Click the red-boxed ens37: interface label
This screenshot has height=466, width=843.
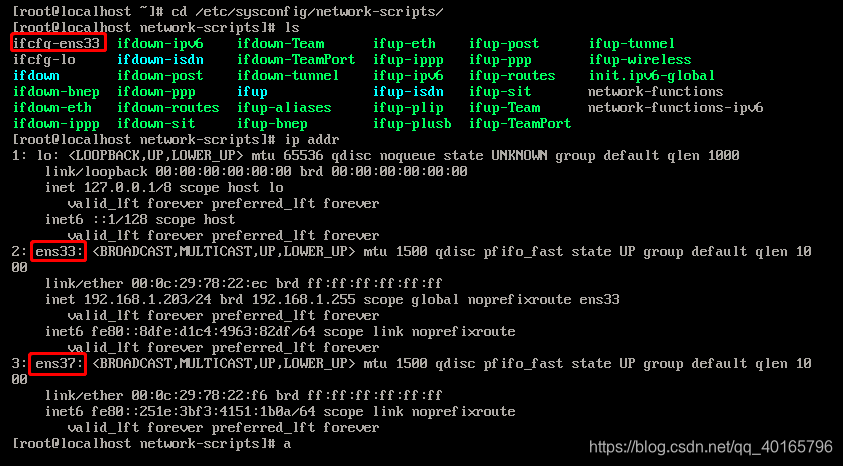point(59,363)
